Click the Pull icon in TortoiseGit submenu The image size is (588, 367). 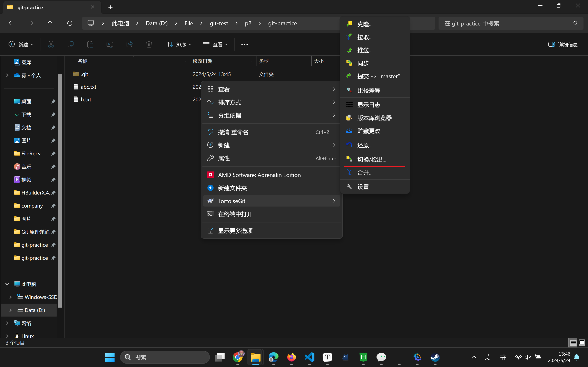349,37
